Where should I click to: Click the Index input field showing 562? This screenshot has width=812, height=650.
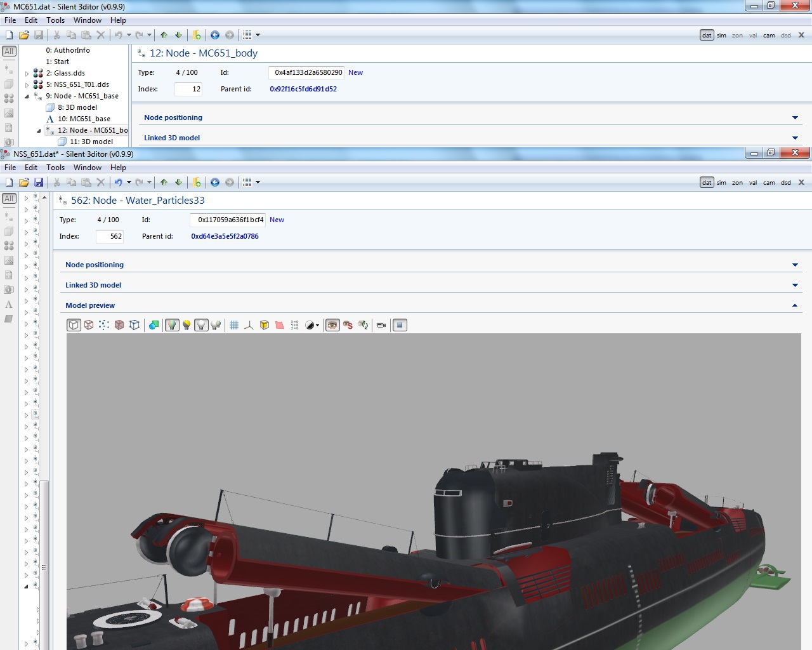pyautogui.click(x=110, y=236)
